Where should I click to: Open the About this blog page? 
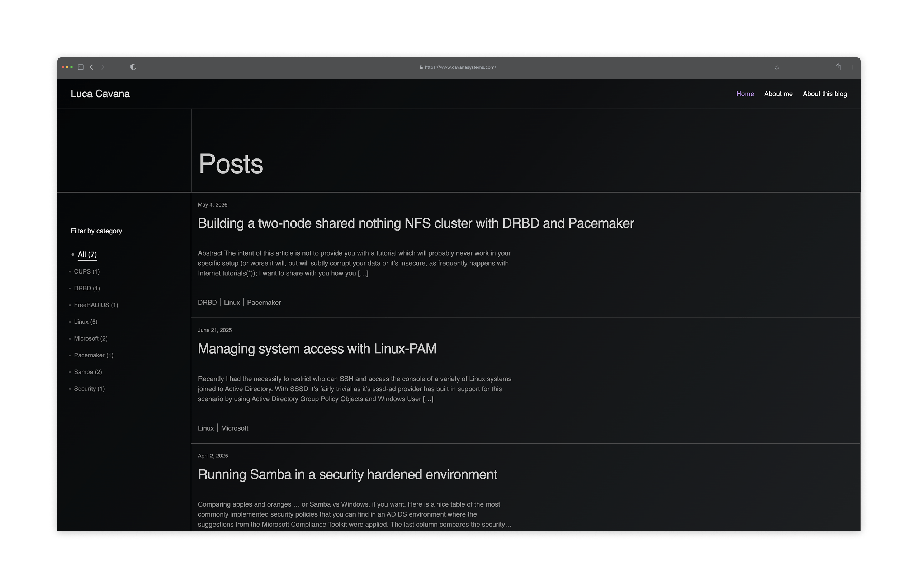pyautogui.click(x=825, y=94)
